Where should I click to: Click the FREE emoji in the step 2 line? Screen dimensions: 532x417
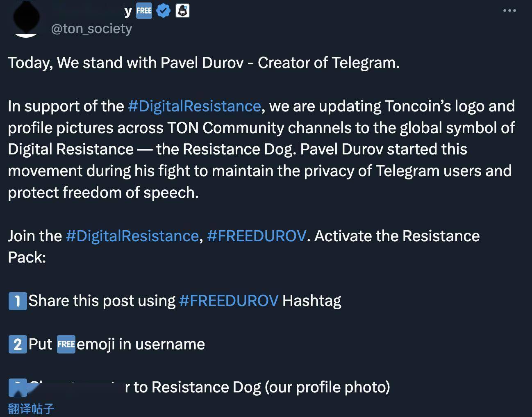(66, 344)
